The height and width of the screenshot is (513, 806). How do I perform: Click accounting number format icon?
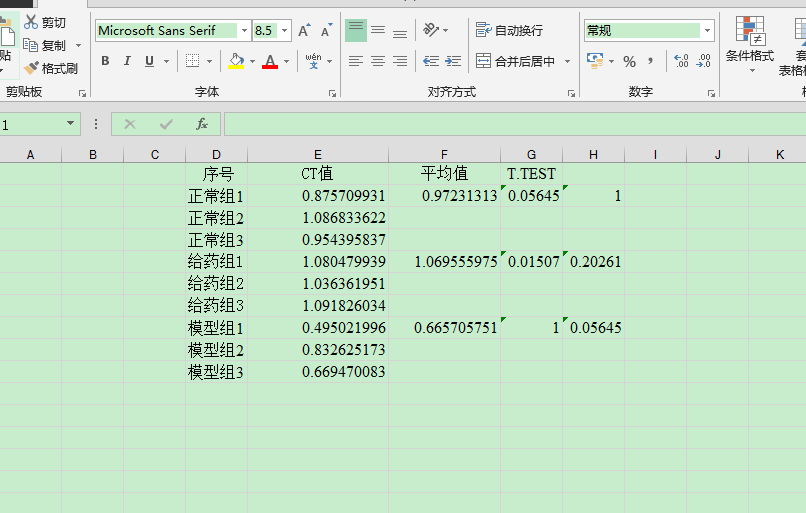tap(595, 61)
